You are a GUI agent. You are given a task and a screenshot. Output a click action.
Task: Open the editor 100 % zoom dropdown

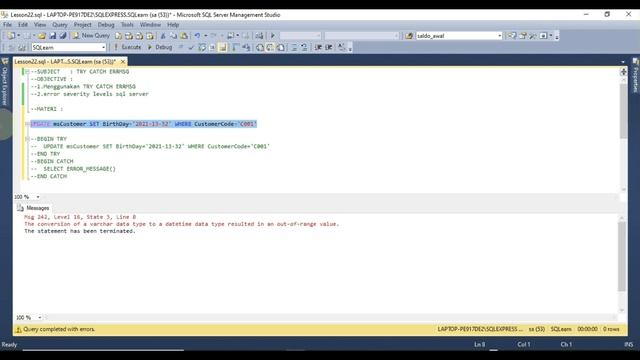[x=38, y=197]
